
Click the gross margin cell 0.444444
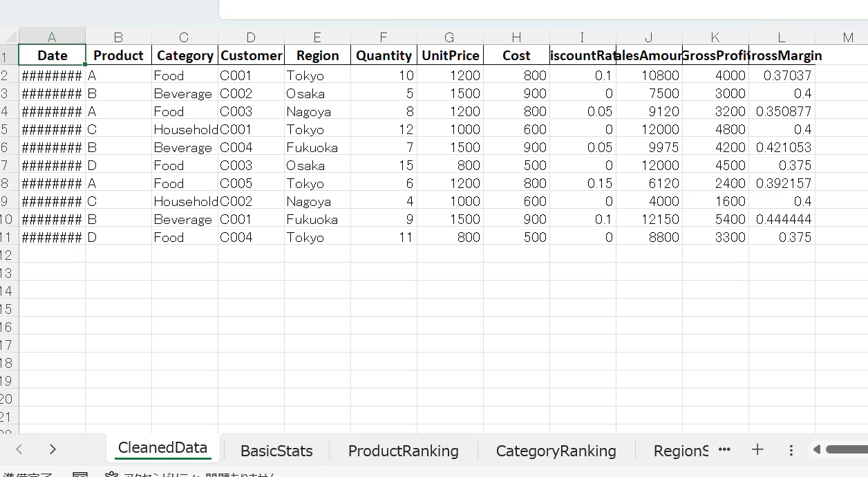pos(782,219)
